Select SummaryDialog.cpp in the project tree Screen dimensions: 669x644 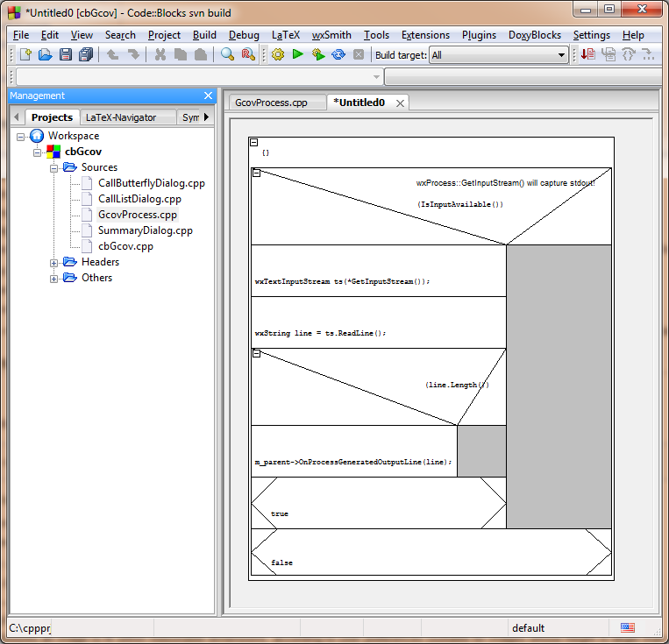pyautogui.click(x=145, y=230)
